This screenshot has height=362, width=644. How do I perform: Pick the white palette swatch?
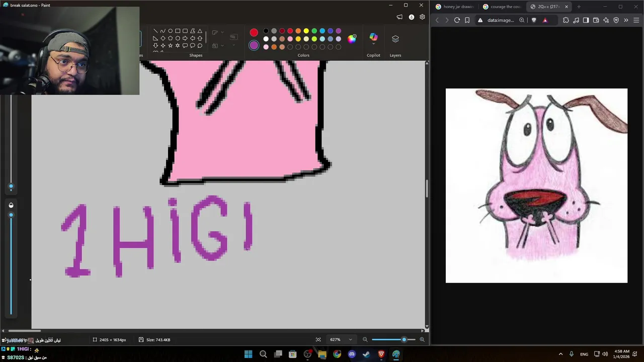[266, 39]
